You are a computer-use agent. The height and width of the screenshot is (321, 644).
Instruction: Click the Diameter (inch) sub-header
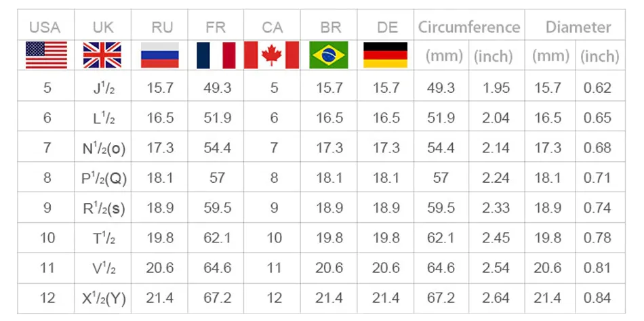[x=600, y=56]
